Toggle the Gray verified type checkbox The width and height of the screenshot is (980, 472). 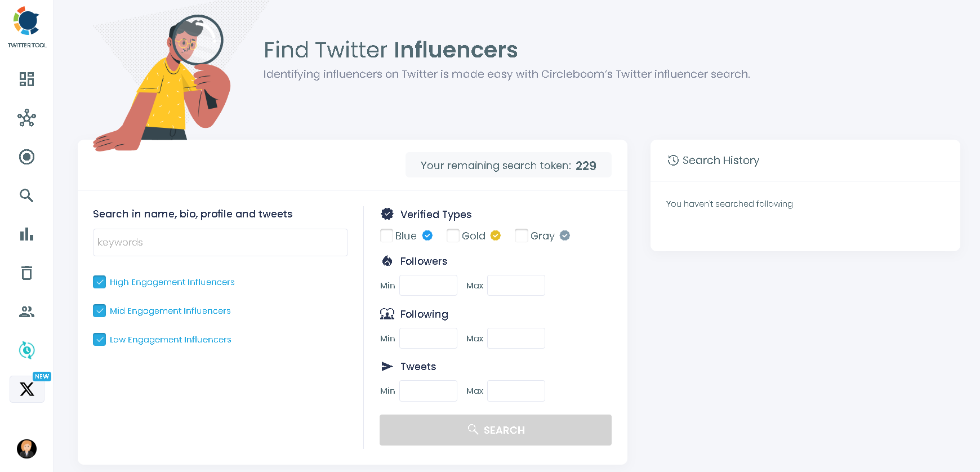pos(522,235)
